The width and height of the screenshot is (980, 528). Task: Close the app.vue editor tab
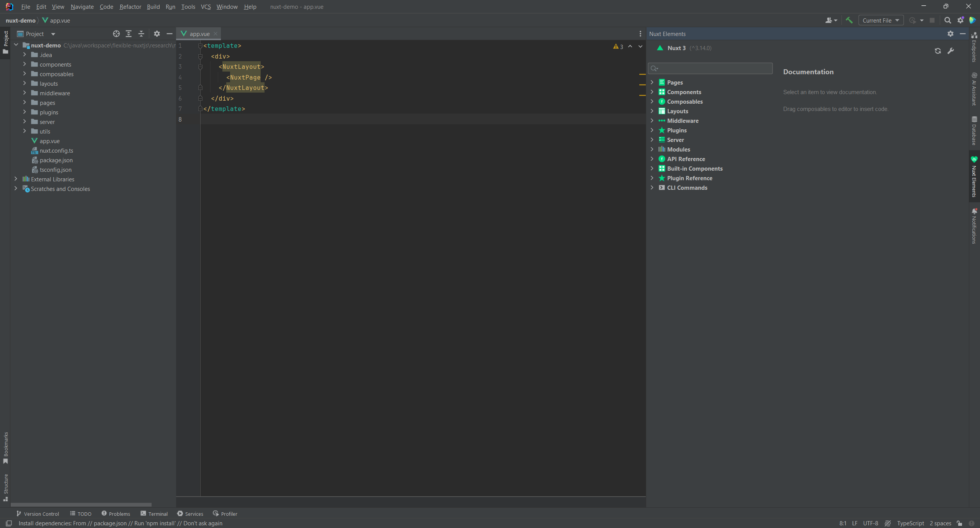pos(216,34)
